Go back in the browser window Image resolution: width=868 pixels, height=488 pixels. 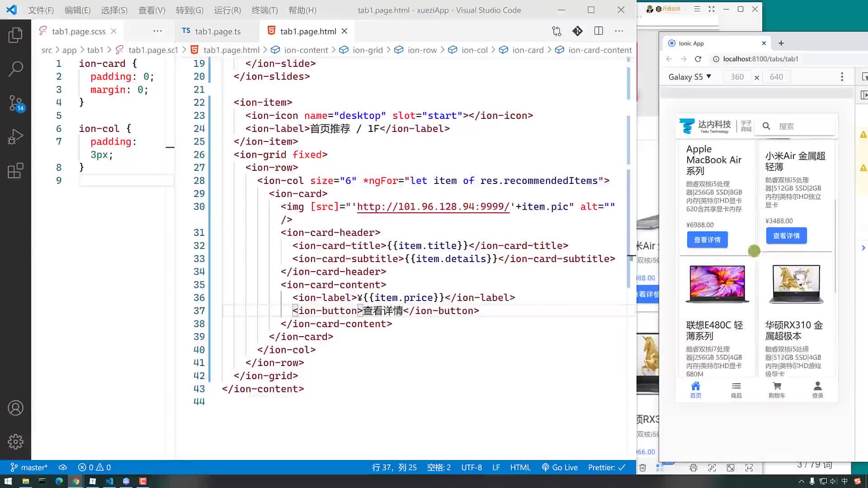coord(669,59)
